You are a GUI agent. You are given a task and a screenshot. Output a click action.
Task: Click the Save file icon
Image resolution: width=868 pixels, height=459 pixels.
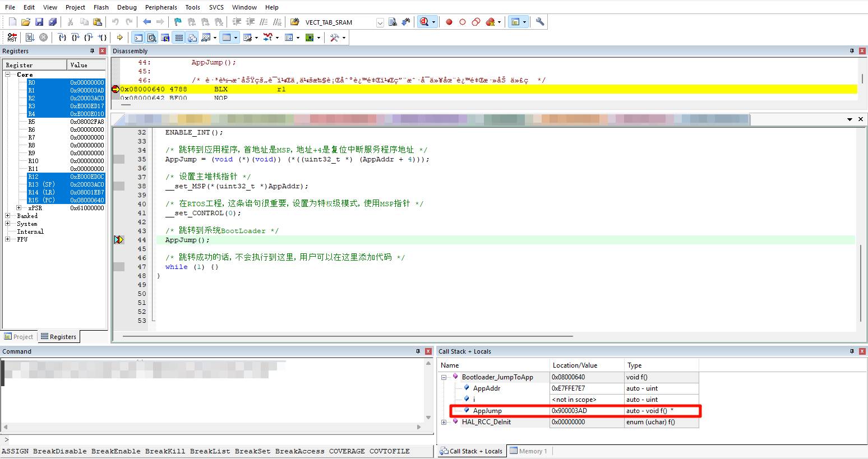pyautogui.click(x=39, y=22)
